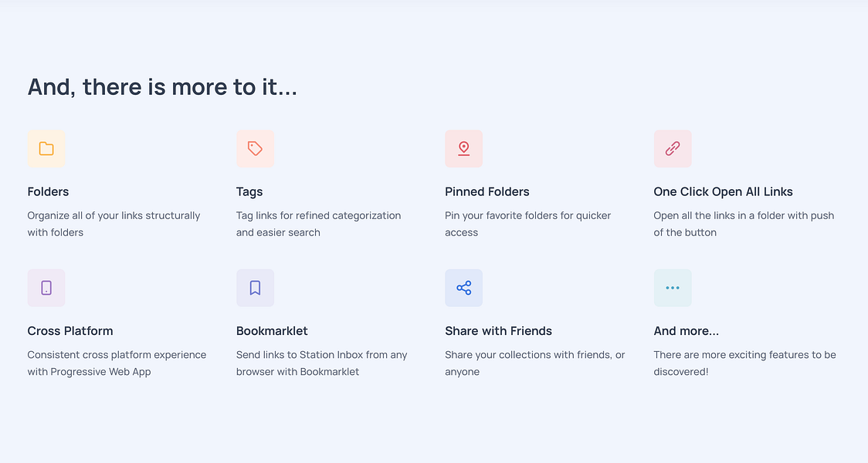
Task: Click the 'And, there is more to it...' heading
Action: pyautogui.click(x=162, y=87)
